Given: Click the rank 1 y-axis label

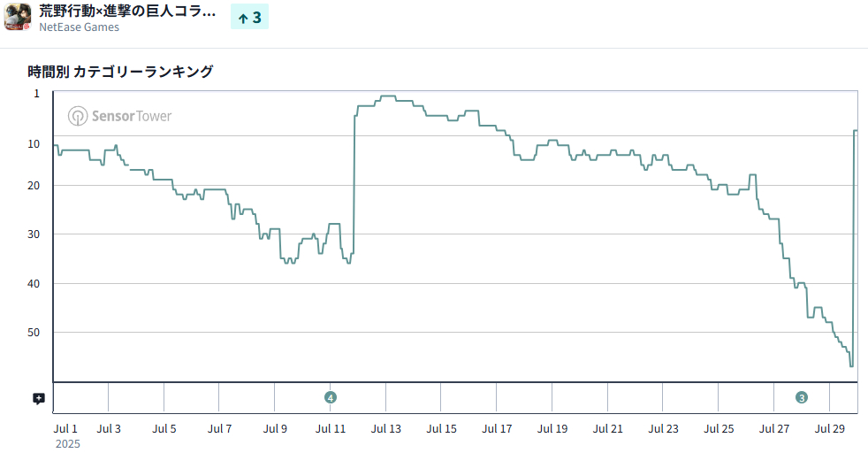Looking at the screenshot, I should click(x=37, y=93).
